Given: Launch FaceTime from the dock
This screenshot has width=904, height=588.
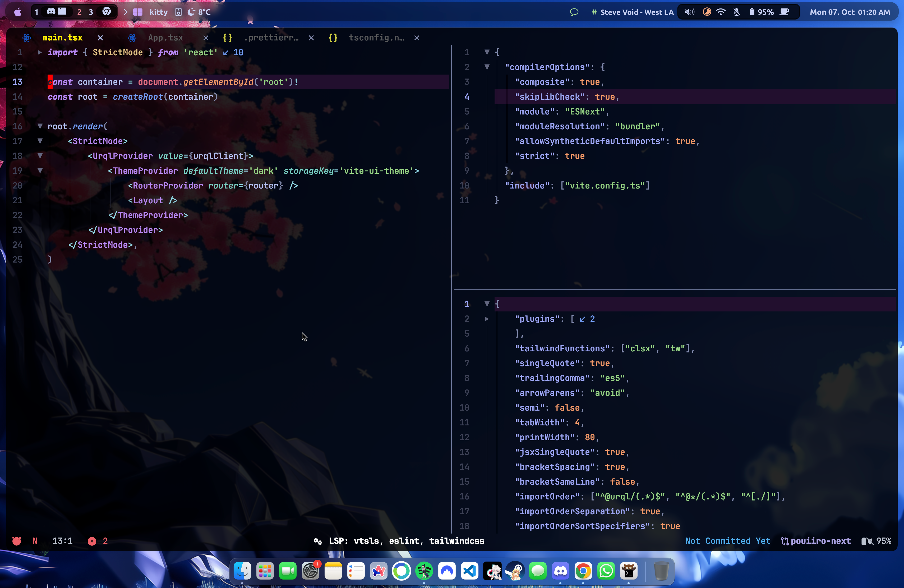Looking at the screenshot, I should [x=288, y=571].
